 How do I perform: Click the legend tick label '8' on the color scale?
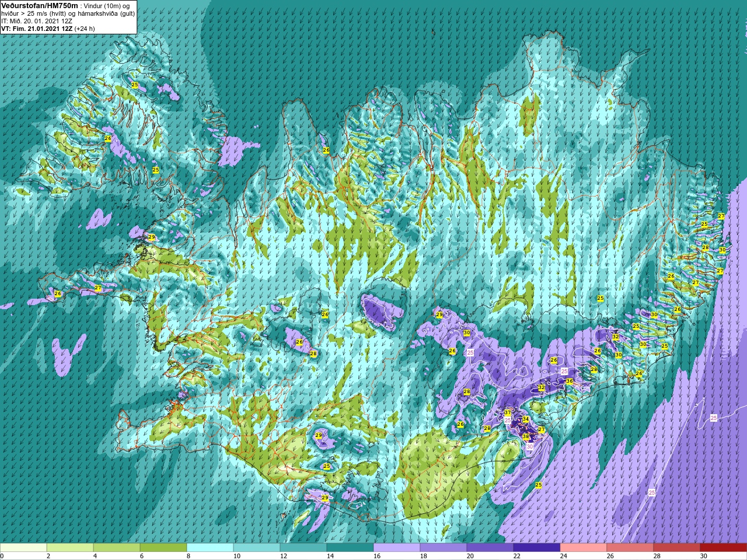[x=189, y=556]
